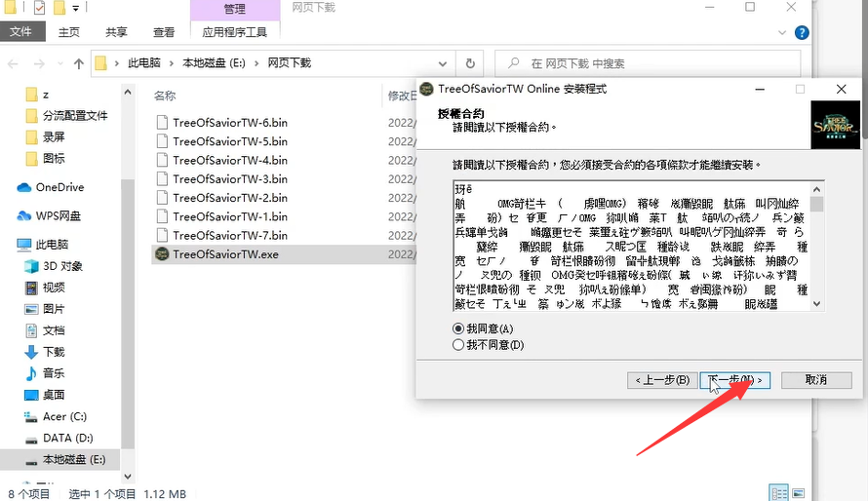Switch to large-icons view at bottom right
The height and width of the screenshot is (501, 868).
[798, 492]
